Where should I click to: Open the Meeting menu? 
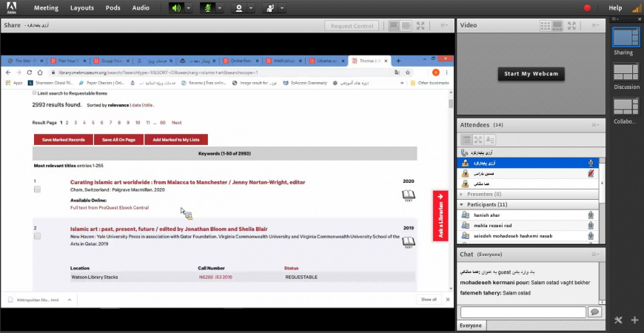[x=46, y=8]
